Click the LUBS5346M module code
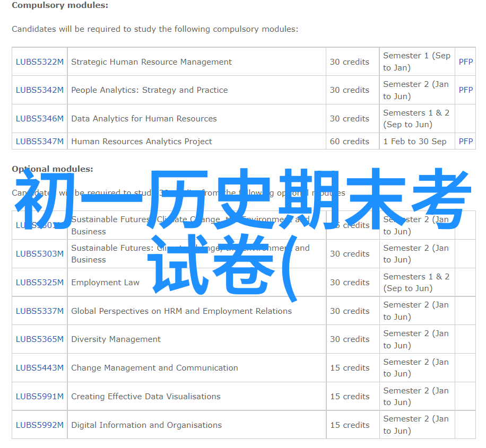This screenshot has width=486, height=448. pyautogui.click(x=39, y=119)
